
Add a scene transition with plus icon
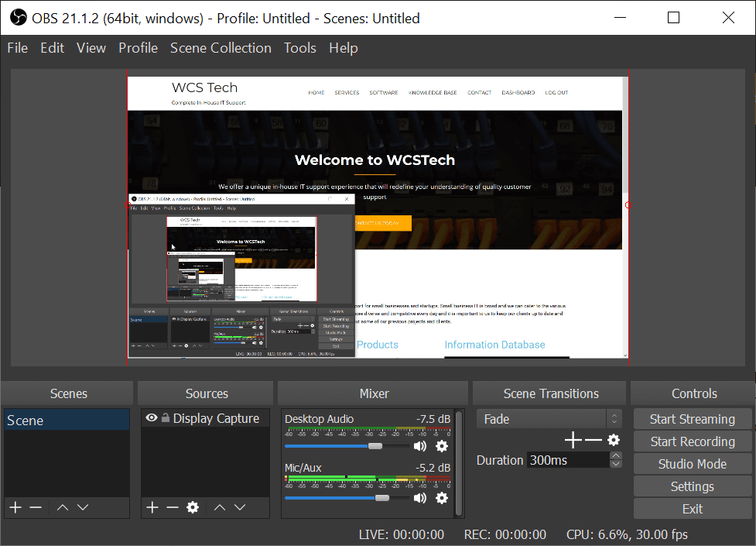573,440
